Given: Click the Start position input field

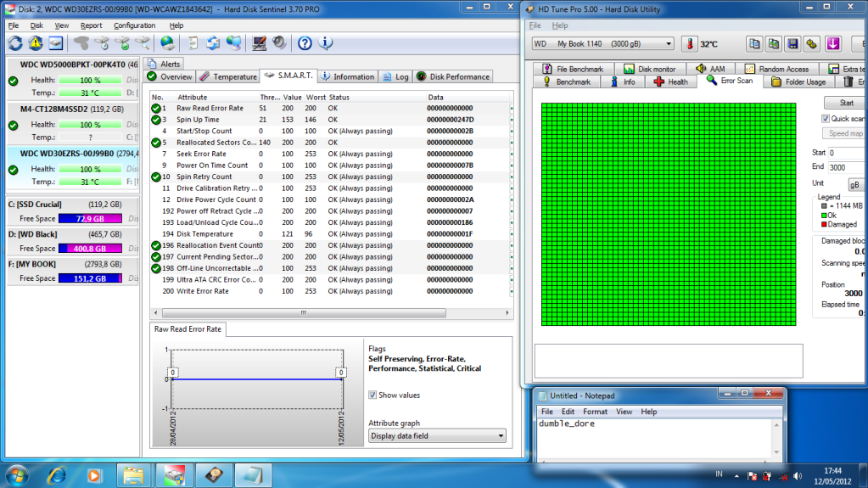Looking at the screenshot, I should tap(848, 152).
